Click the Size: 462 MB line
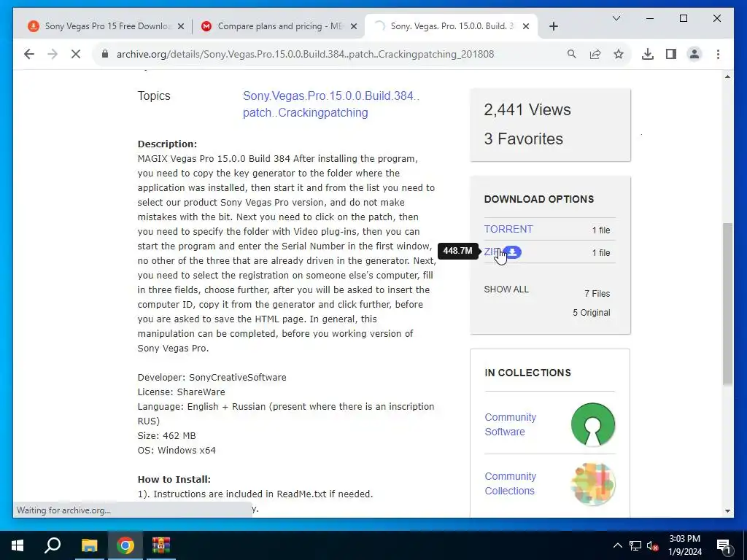The height and width of the screenshot is (560, 747). [167, 436]
